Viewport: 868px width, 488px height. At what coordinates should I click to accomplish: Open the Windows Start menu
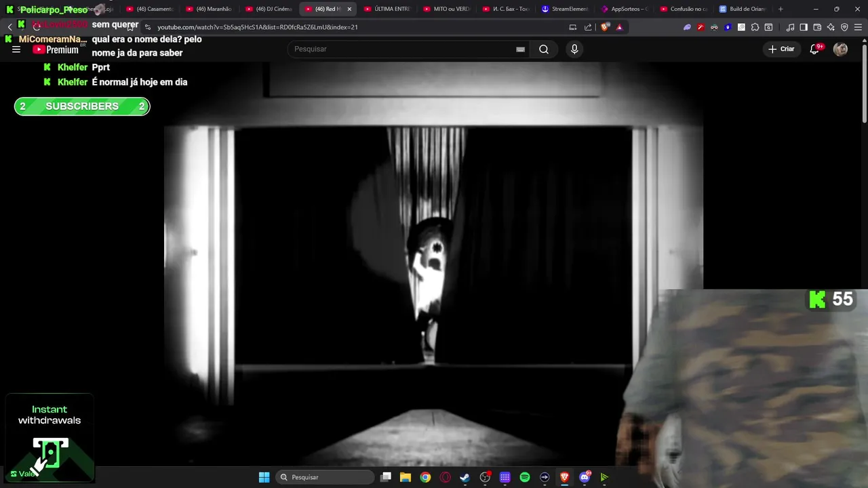tap(264, 477)
